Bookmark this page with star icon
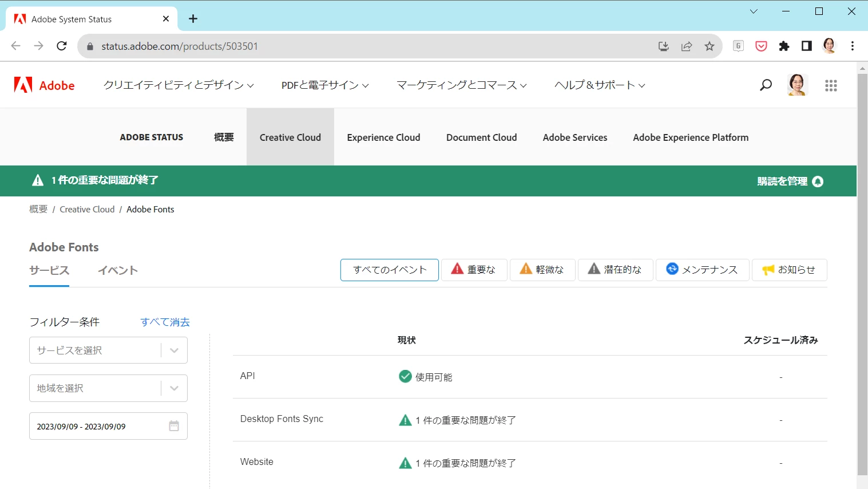The height and width of the screenshot is (489, 868). click(x=710, y=46)
